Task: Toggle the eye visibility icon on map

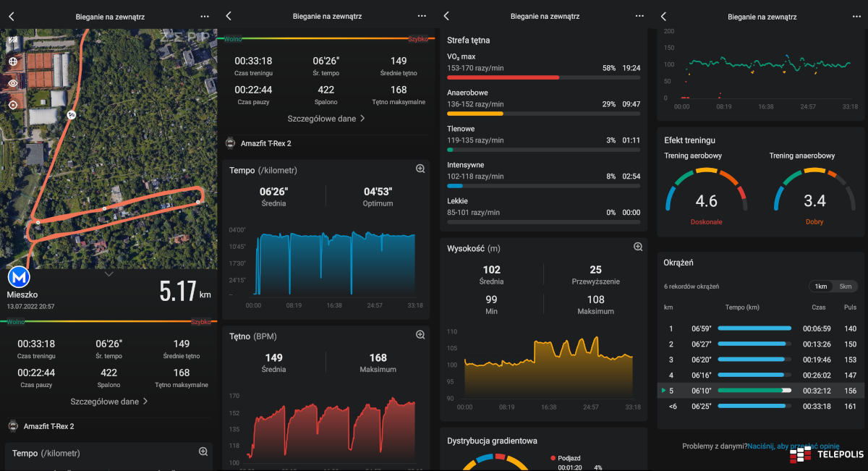Action: point(13,83)
